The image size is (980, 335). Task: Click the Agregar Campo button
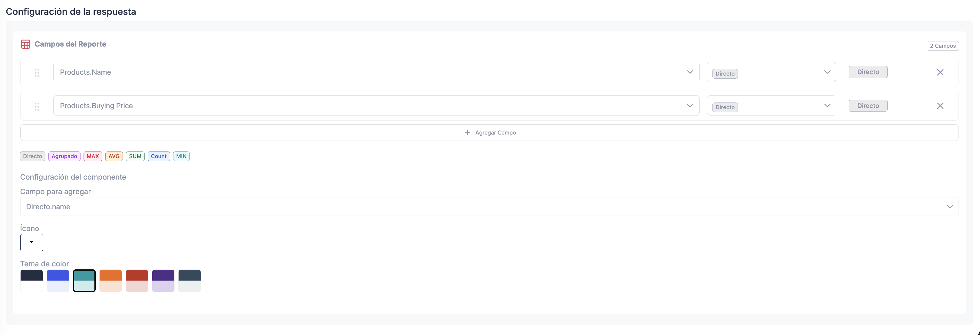pyautogui.click(x=490, y=132)
